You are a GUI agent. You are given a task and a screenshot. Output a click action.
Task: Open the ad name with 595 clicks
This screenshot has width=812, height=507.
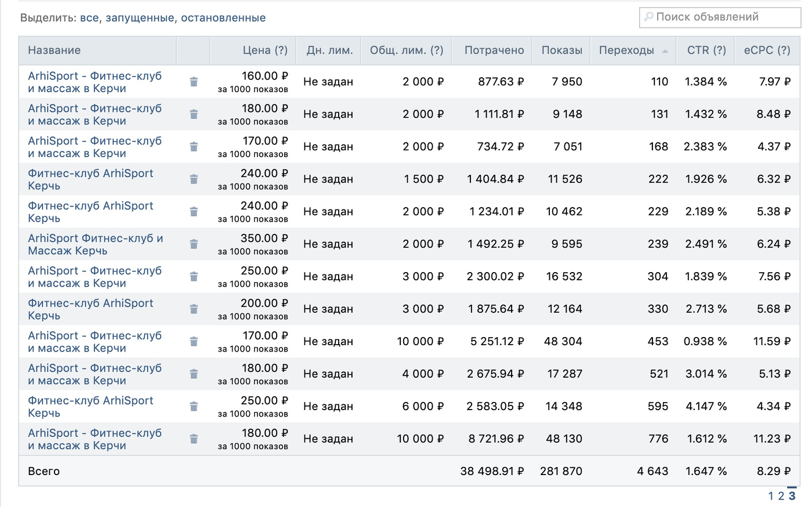click(90, 407)
